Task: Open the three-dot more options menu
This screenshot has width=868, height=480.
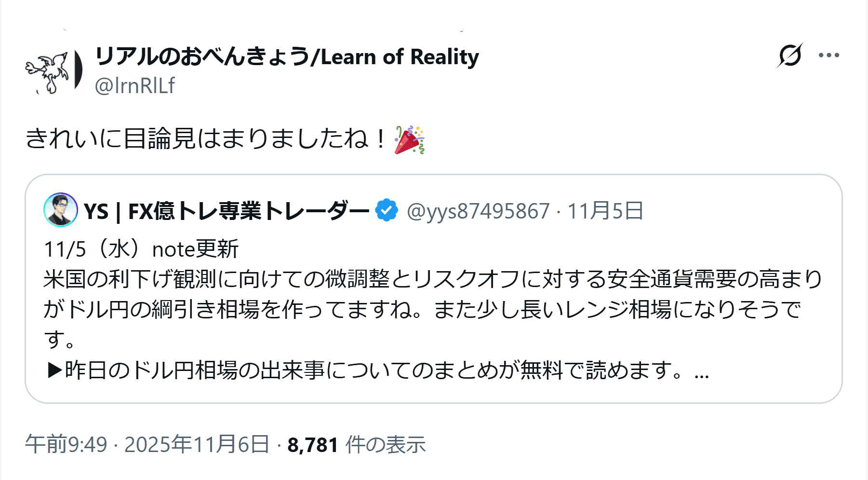Action: [x=829, y=55]
